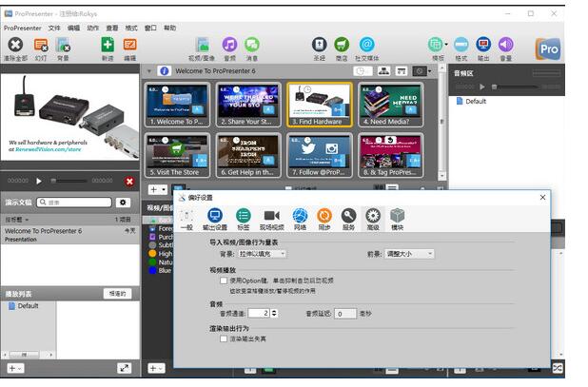Open the Services key preferences tab
Screen dimensions: 588x387
[x=348, y=219]
